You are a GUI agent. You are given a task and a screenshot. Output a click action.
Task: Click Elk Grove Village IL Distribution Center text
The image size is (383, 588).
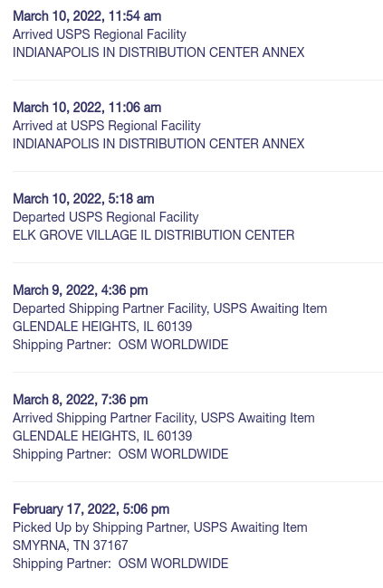(x=154, y=235)
